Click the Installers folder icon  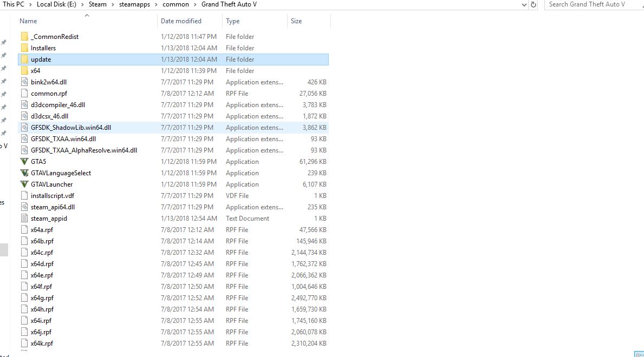(x=24, y=48)
